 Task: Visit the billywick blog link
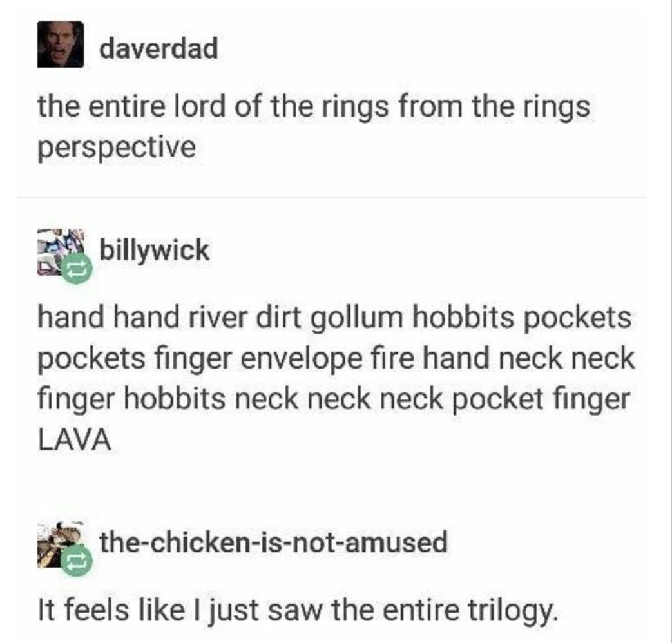pyautogui.click(x=154, y=250)
